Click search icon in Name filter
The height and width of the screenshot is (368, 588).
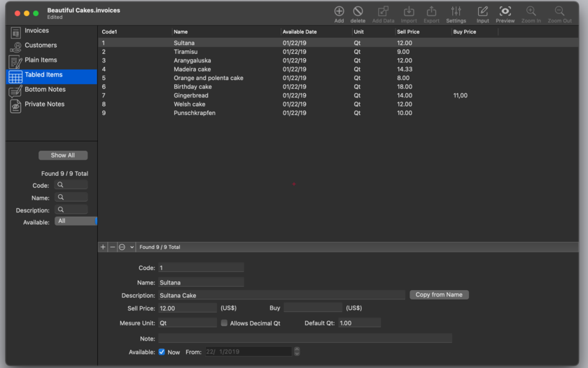(x=60, y=197)
